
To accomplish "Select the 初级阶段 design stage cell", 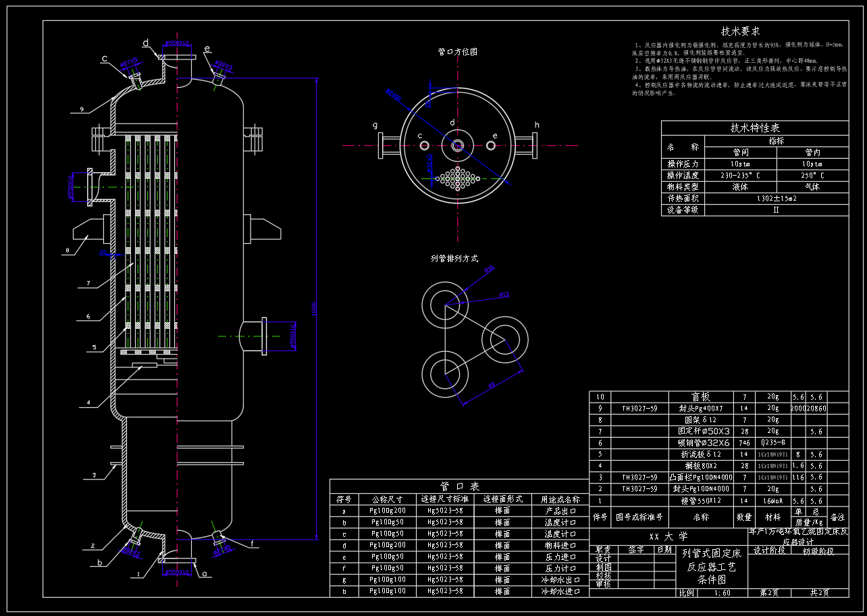I will click(x=817, y=550).
